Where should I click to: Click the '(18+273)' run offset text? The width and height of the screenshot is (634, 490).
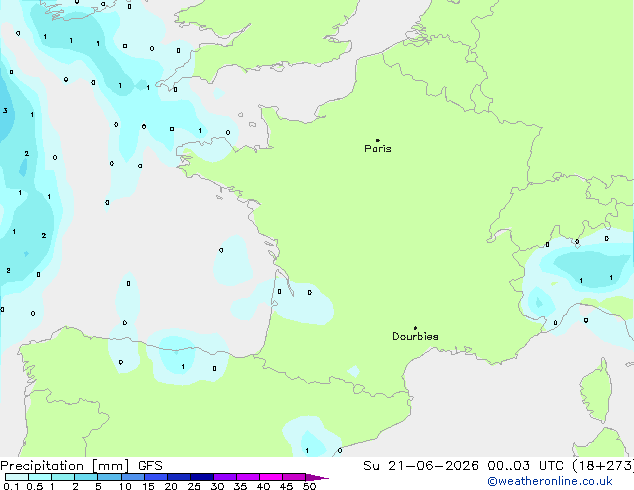tap(603, 466)
